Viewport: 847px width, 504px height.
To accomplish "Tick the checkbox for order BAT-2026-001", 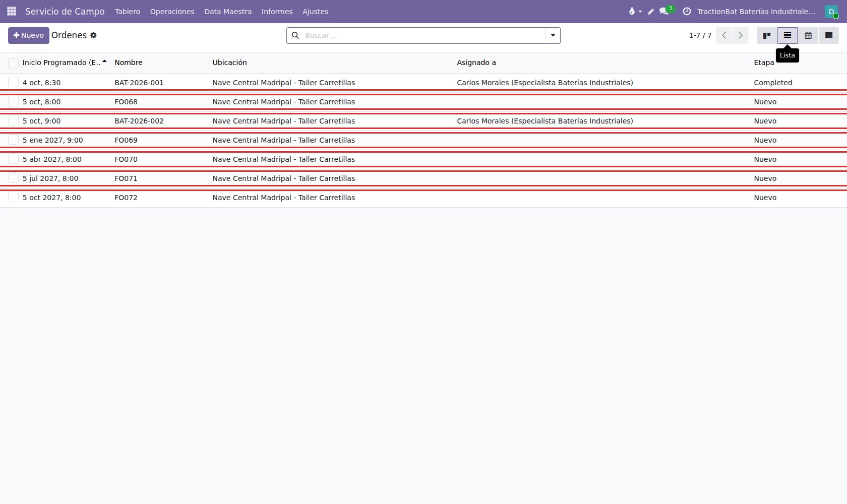I will pyautogui.click(x=14, y=82).
